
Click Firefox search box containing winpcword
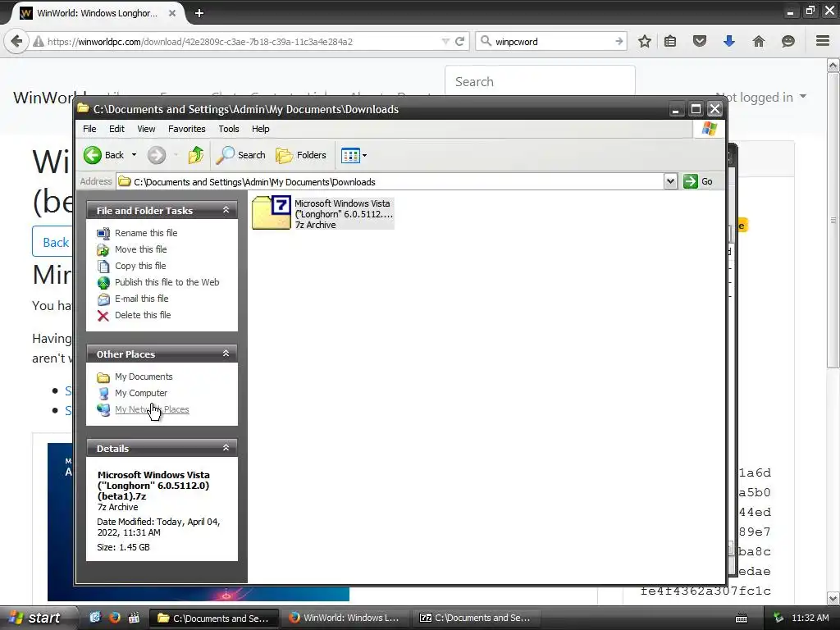[x=550, y=41]
